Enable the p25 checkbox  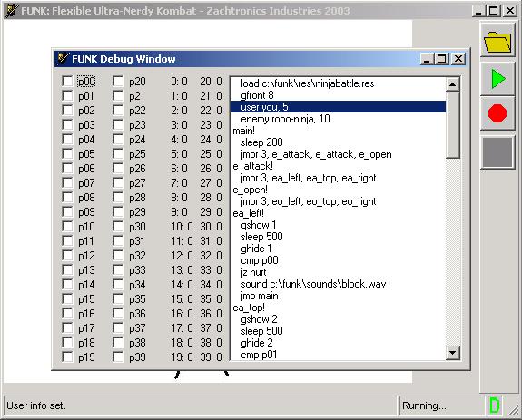pos(118,153)
